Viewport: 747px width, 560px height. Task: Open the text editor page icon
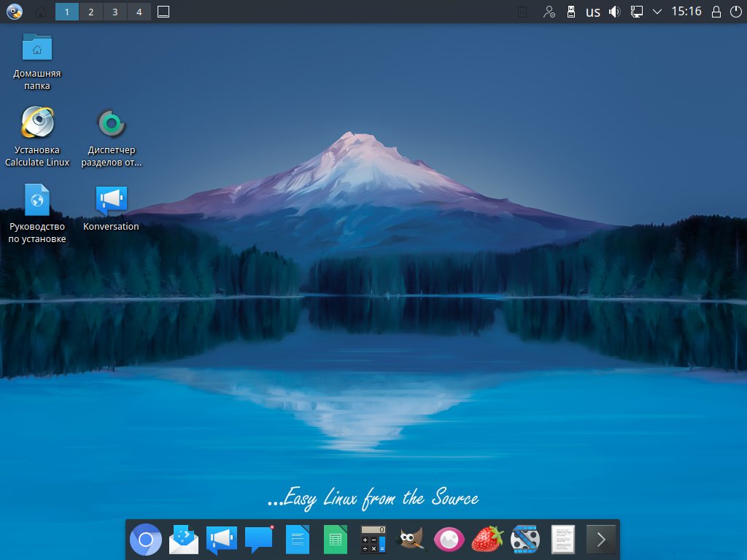point(562,540)
